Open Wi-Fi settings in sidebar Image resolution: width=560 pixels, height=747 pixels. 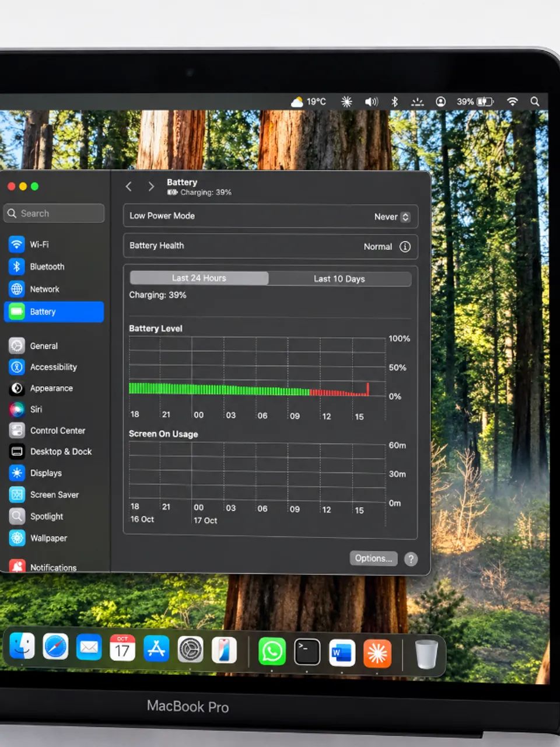coord(54,245)
